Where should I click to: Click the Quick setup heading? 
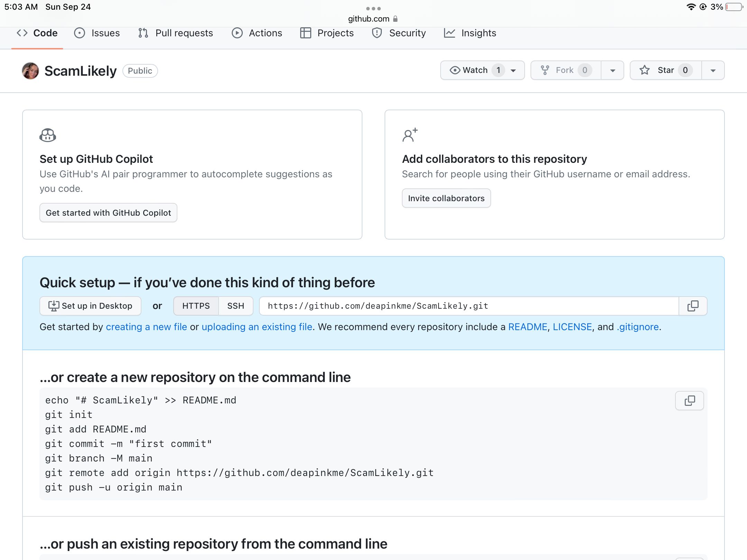tap(207, 282)
